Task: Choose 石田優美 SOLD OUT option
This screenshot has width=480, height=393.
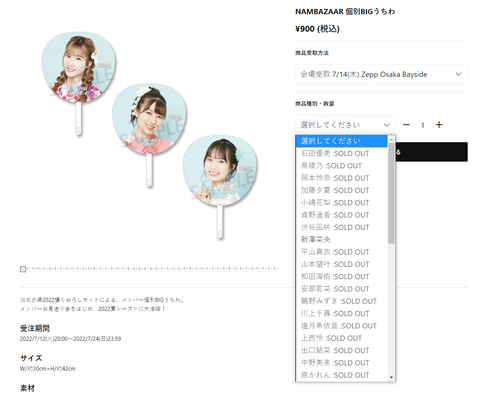Action: 342,153
